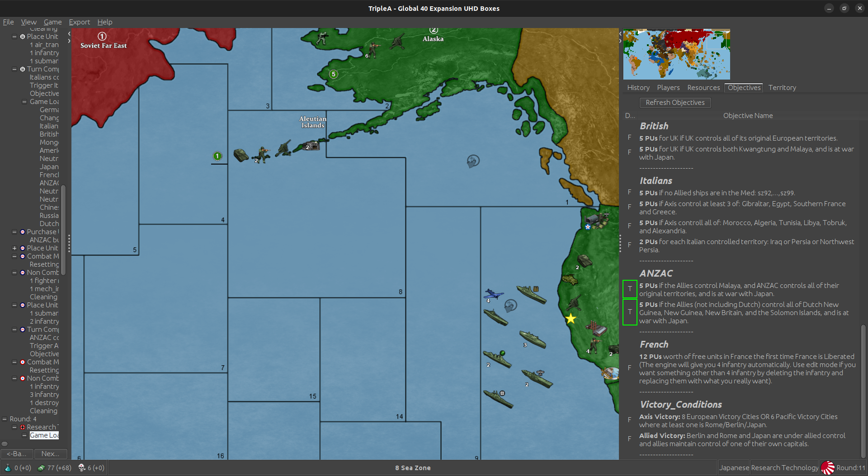The height and width of the screenshot is (476, 868).
Task: Click the naval base anchor icon
Action: click(610, 373)
